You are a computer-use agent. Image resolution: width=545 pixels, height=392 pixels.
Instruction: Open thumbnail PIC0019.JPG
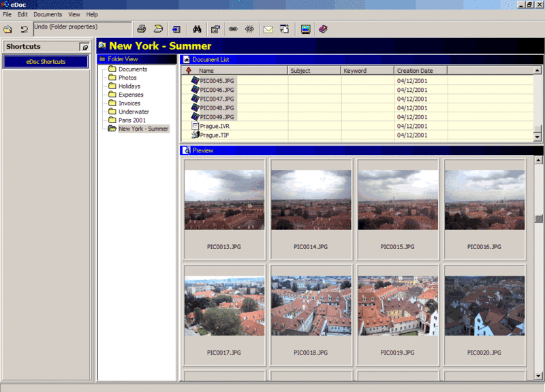click(x=398, y=315)
